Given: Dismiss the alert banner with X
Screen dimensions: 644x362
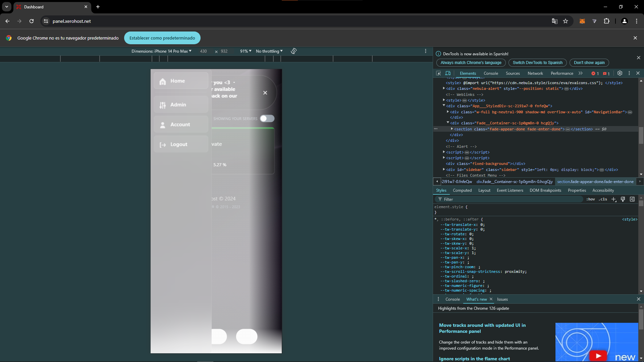Looking at the screenshot, I should click(x=265, y=93).
